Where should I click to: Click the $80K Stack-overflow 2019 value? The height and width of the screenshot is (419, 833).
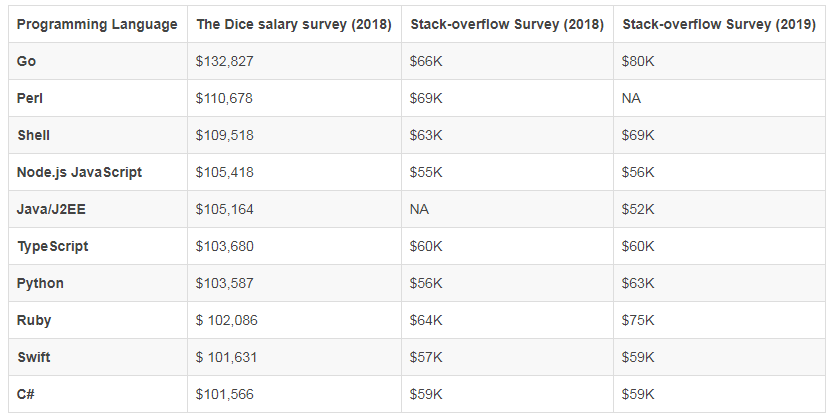[637, 61]
